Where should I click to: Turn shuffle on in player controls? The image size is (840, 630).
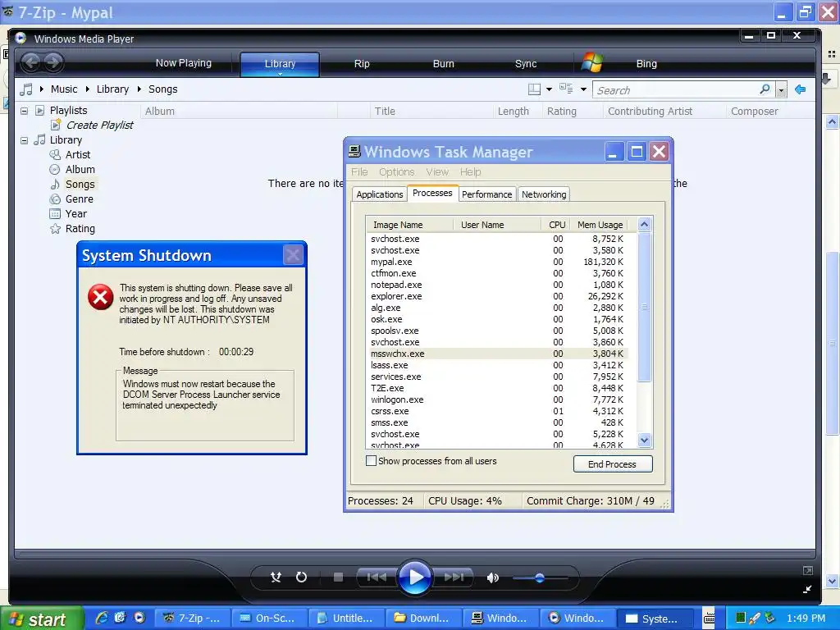(x=276, y=577)
